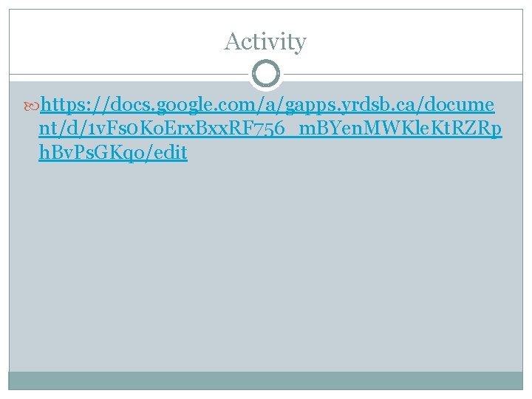The height and width of the screenshot is (399, 532).
Task: Open the docs.google.com hyperlink first line
Action: pos(267,105)
